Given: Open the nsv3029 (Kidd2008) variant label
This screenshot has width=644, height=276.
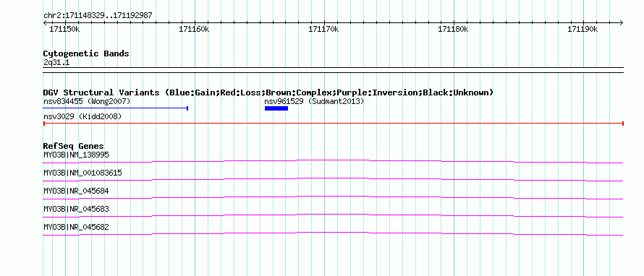Looking at the screenshot, I should (82, 117).
